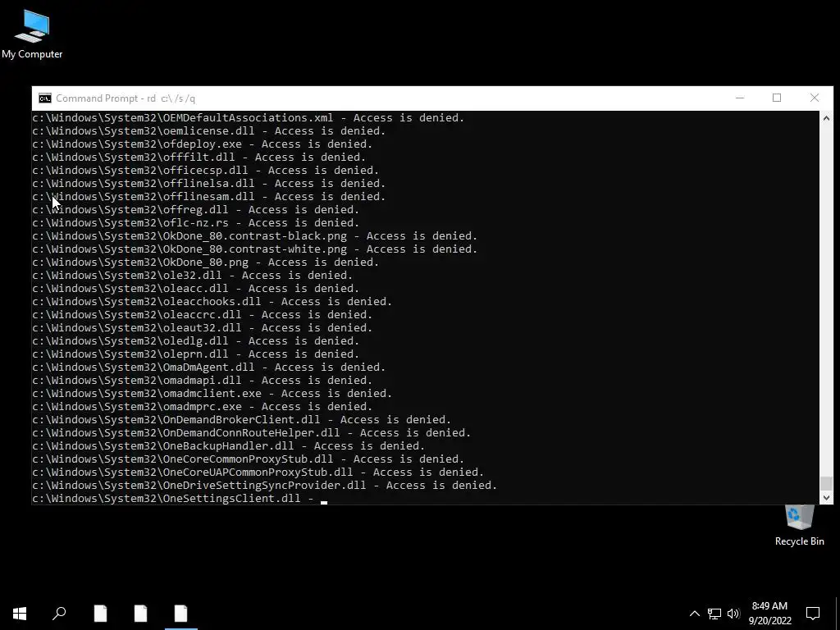
Task: Click the ole32.dll output line
Action: 192,276
